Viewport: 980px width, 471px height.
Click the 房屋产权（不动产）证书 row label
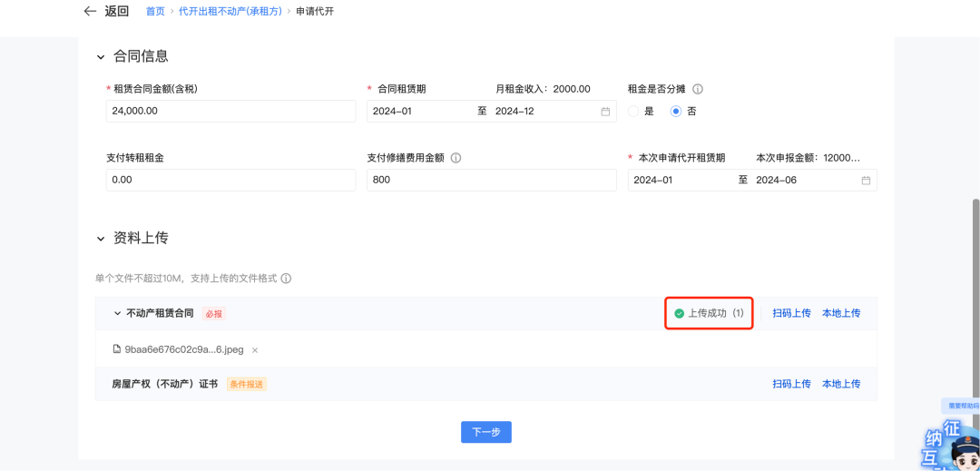click(x=165, y=384)
